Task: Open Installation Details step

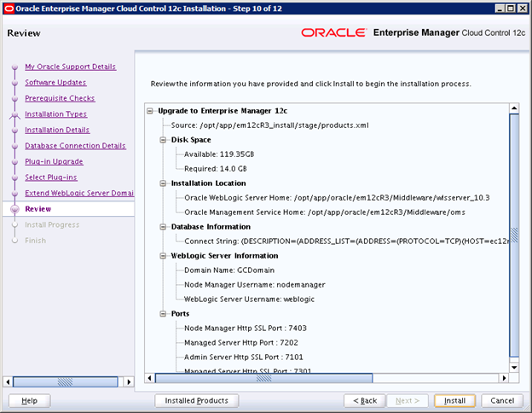Action: point(57,130)
